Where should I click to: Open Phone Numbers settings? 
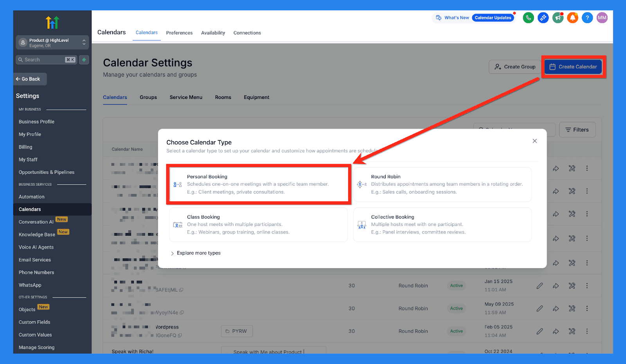pos(36,273)
